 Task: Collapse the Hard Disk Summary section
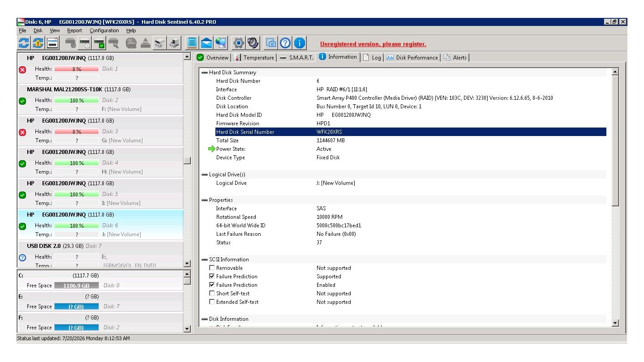205,72
